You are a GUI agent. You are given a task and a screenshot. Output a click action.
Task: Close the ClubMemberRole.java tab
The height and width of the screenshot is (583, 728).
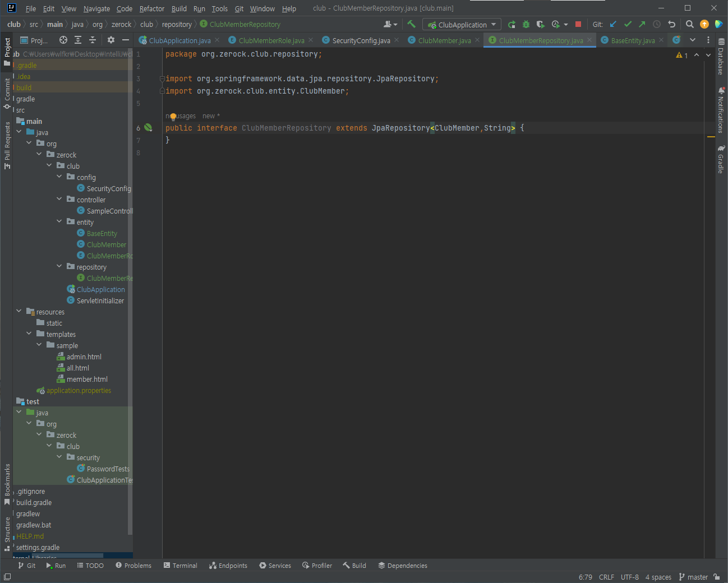(x=311, y=40)
